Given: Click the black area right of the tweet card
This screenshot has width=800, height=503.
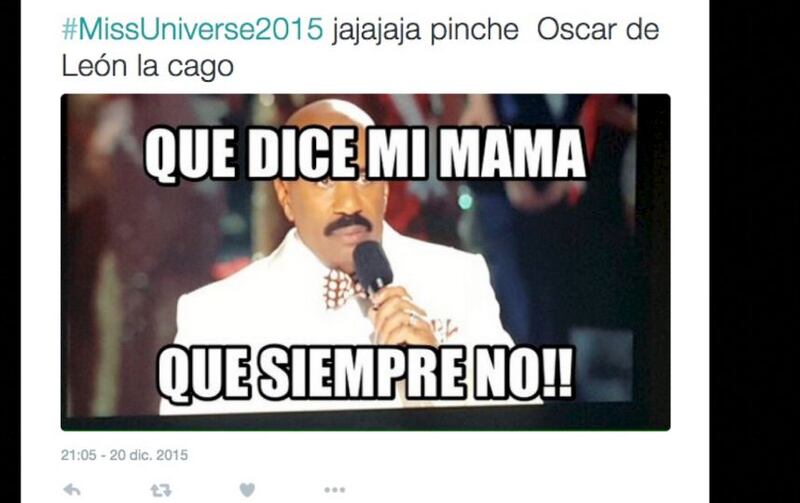Looking at the screenshot, I should 755,252.
